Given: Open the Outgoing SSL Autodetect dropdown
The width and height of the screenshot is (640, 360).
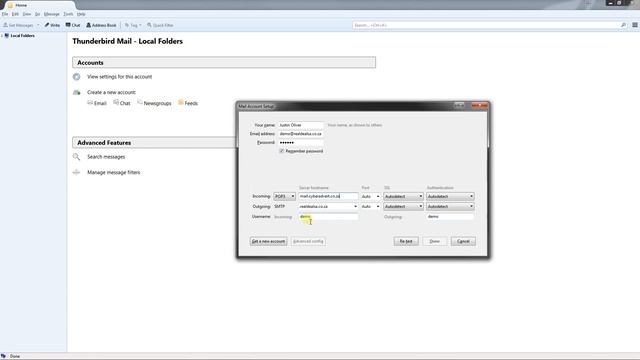Looking at the screenshot, I should [403, 207].
